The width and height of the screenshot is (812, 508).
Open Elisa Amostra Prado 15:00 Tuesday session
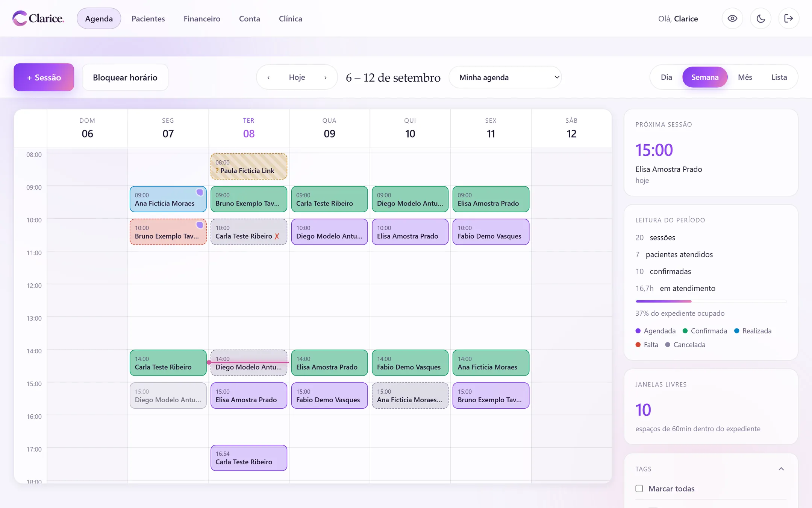coord(249,395)
